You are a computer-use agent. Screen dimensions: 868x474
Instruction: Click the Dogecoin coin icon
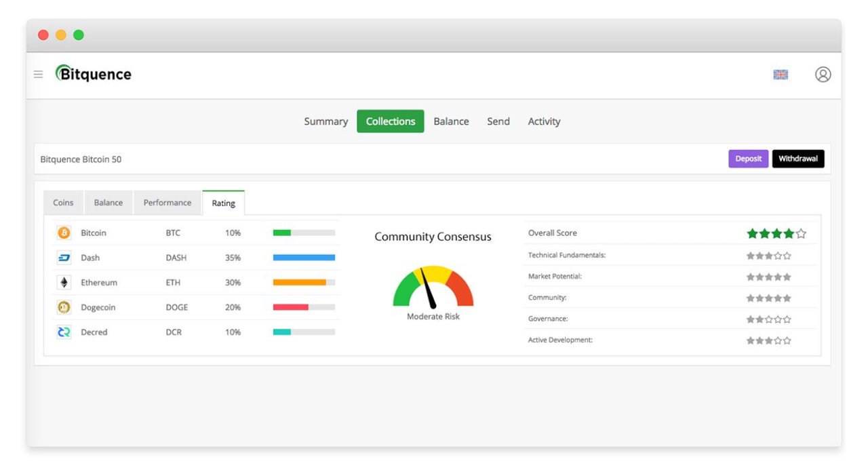click(x=64, y=307)
